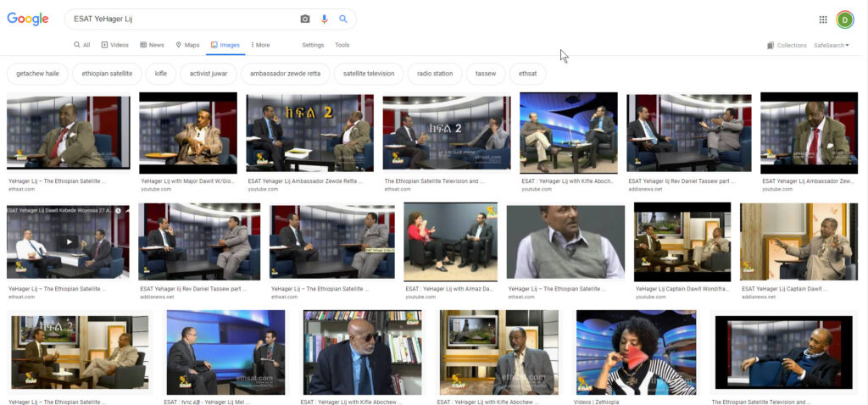
Task: Expand the More menu
Action: pyautogui.click(x=260, y=45)
